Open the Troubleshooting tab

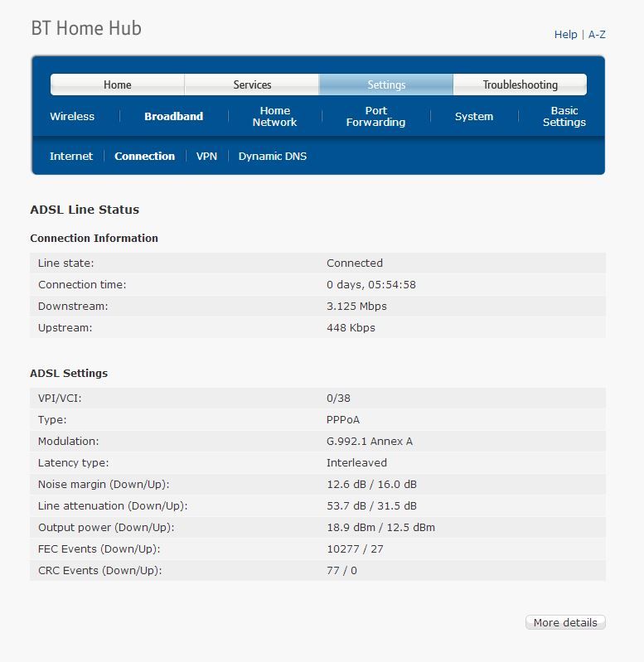tap(520, 85)
